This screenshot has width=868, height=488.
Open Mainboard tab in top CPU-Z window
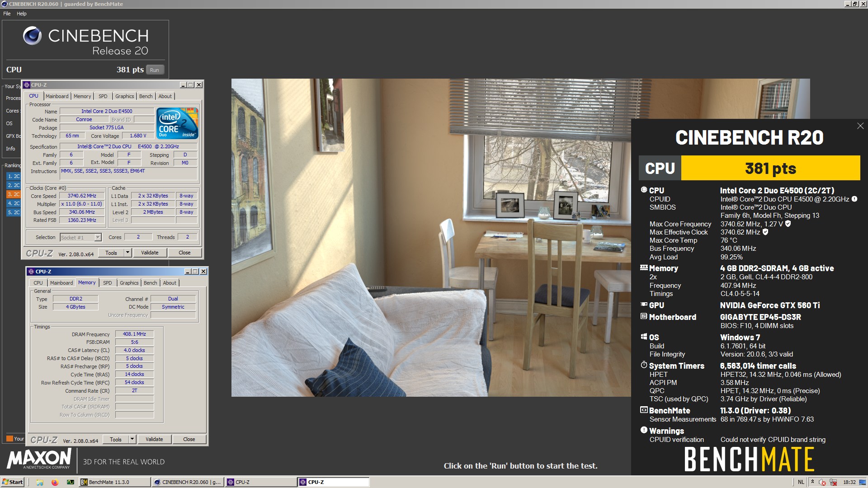[57, 96]
